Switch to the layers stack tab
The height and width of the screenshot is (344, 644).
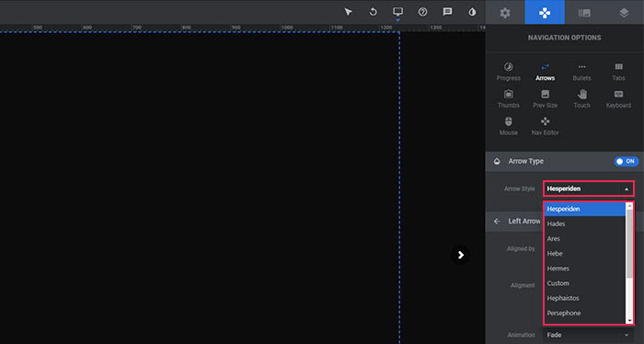tap(624, 13)
